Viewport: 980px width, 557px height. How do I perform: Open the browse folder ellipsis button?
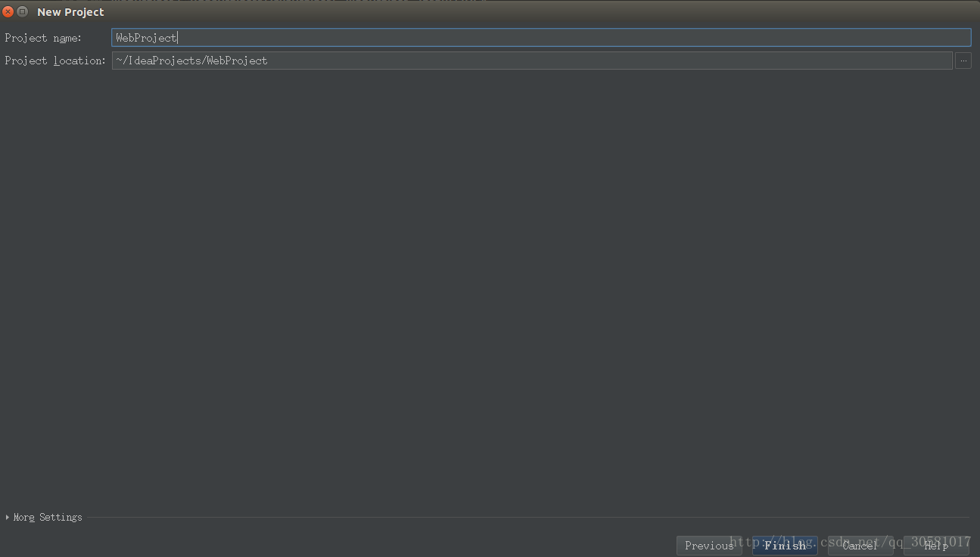[963, 61]
